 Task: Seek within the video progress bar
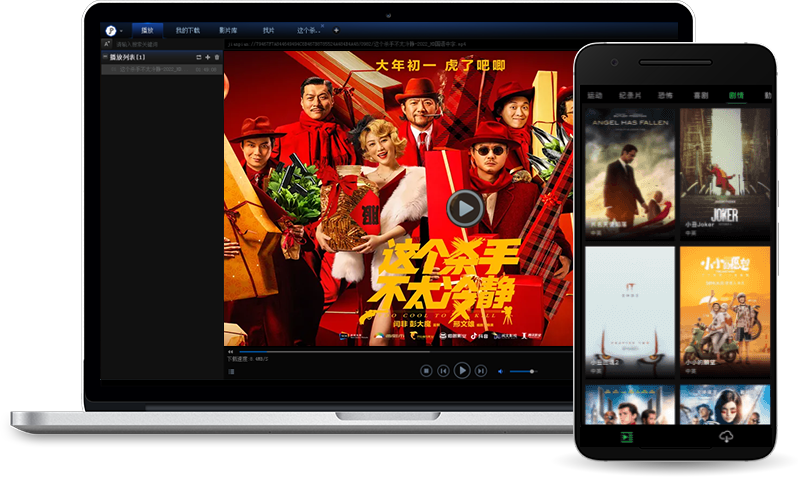(x=406, y=352)
